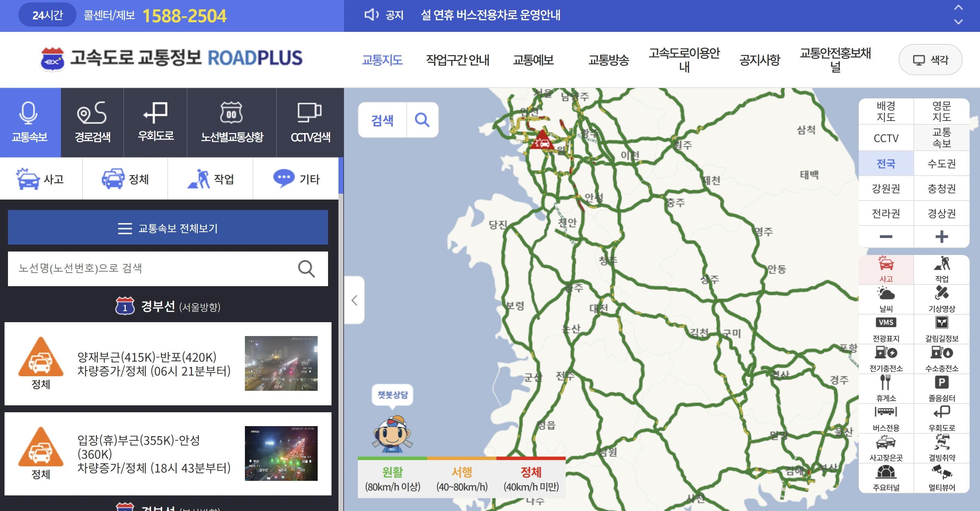This screenshot has height=511, width=980.
Task: Open the 교통예보 menu
Action: click(x=533, y=60)
